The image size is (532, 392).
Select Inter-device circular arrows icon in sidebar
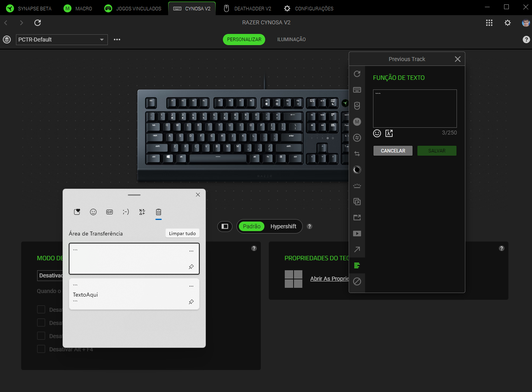tap(357, 138)
